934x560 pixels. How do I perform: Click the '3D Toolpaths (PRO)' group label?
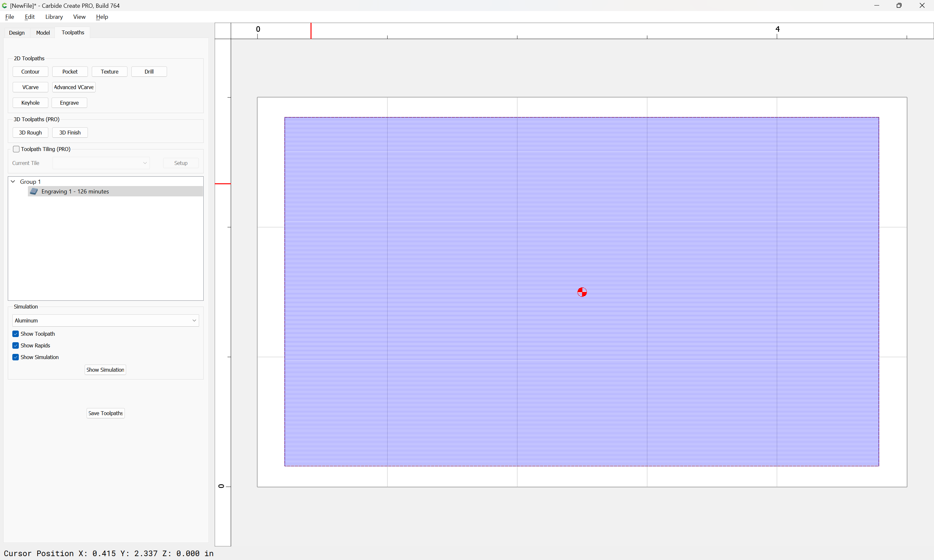(x=37, y=119)
